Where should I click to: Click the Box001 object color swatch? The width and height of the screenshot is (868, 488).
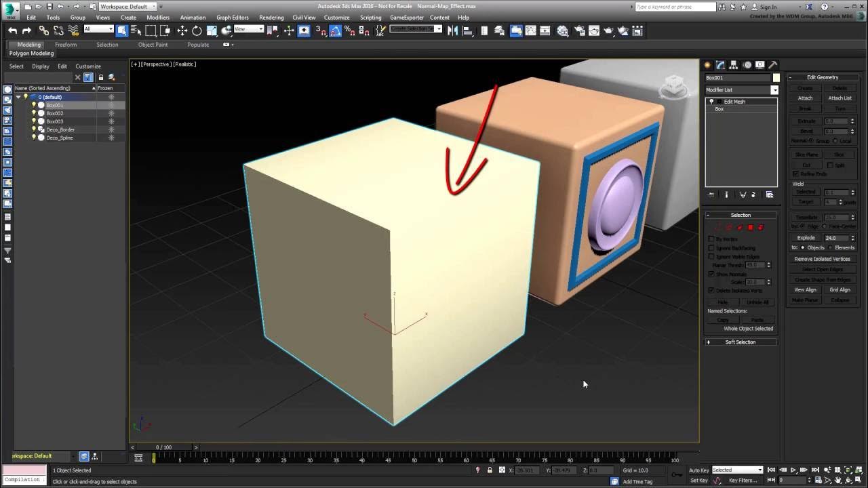pyautogui.click(x=776, y=78)
